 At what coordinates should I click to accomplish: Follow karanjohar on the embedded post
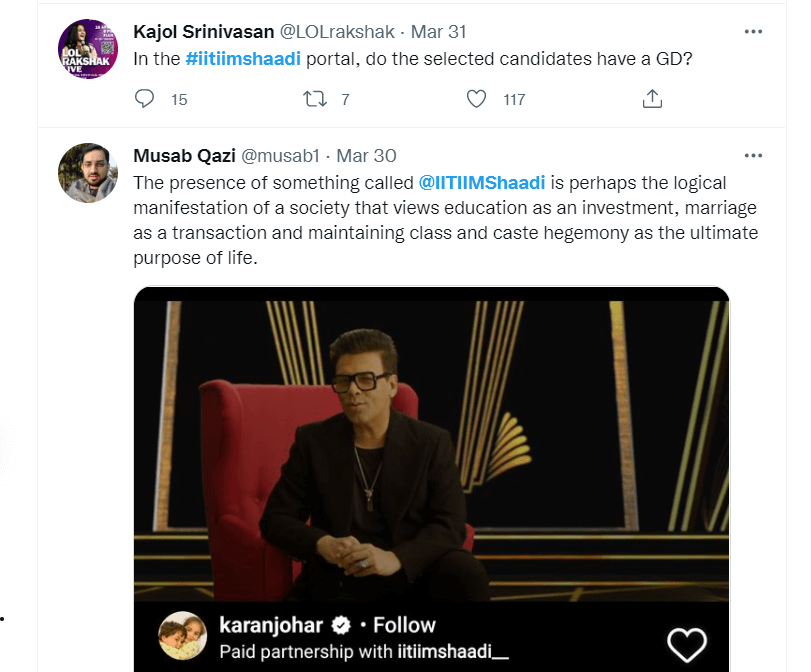pos(404,626)
